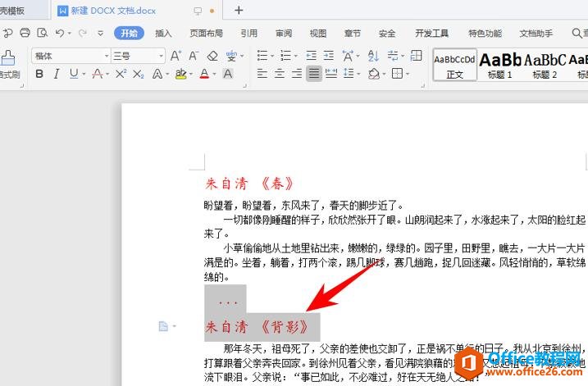The width and height of the screenshot is (588, 386).
Task: Click the heading 朱自清《春》 in document
Action: (x=249, y=184)
